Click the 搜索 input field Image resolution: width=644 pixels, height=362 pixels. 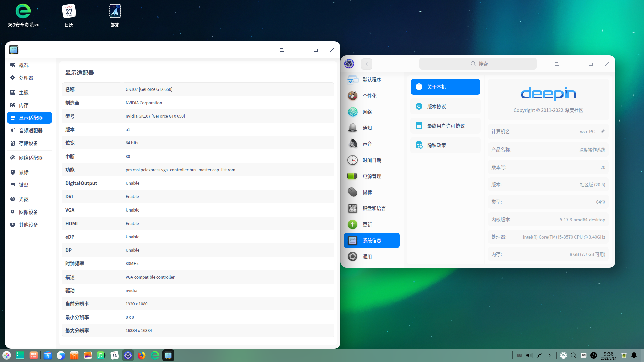(x=478, y=64)
